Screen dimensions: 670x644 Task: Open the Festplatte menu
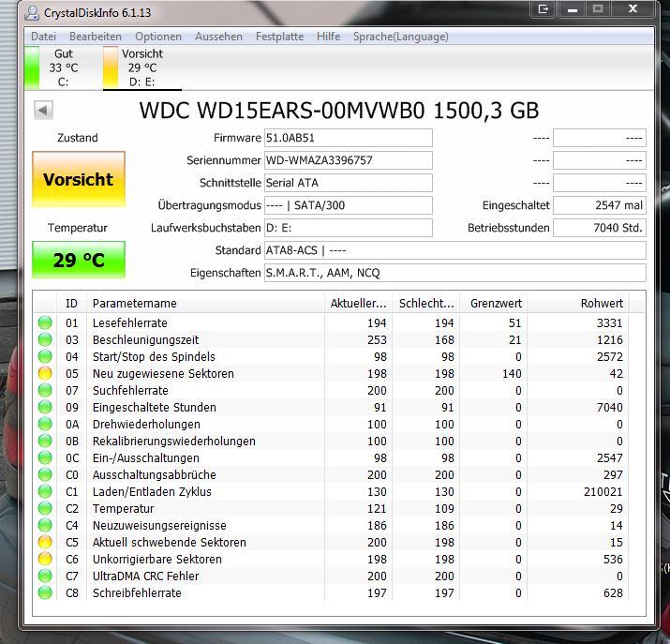pos(279,37)
